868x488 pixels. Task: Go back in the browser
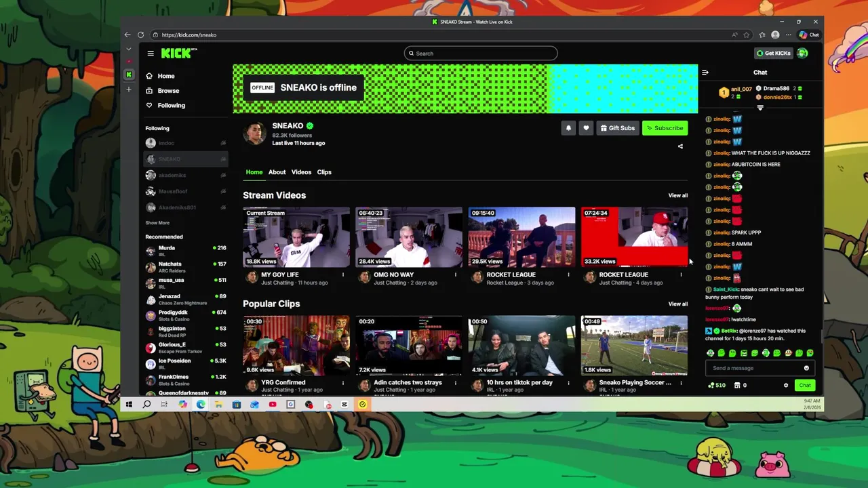(x=127, y=35)
